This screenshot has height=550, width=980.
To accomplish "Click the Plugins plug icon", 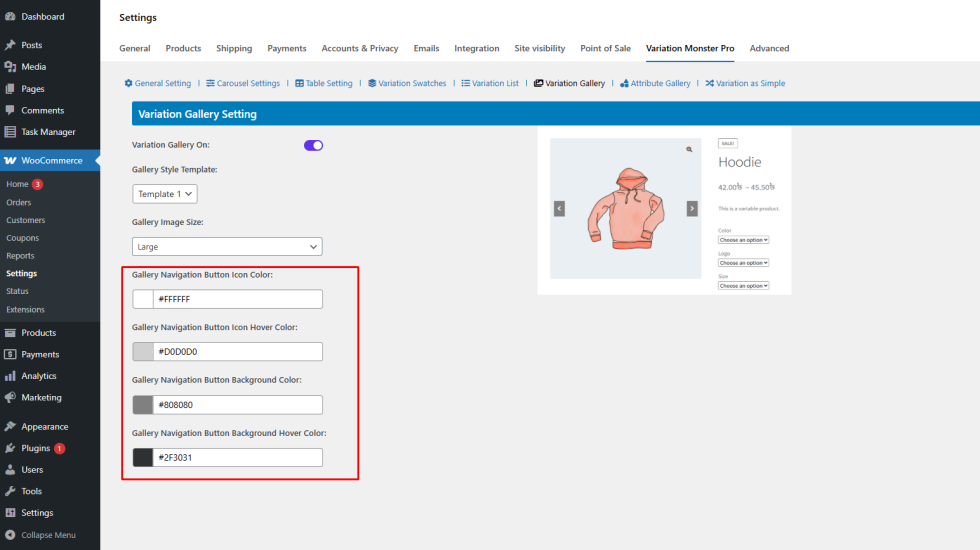I will tap(10, 448).
